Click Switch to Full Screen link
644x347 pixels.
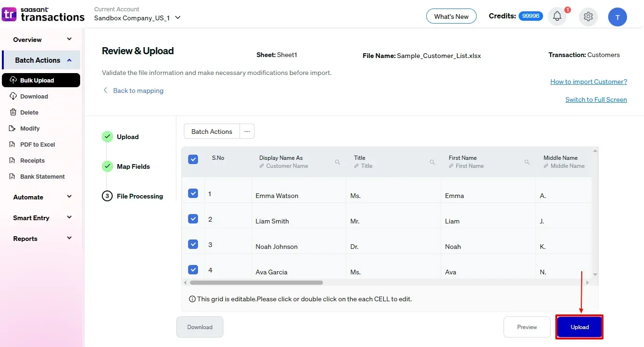[596, 99]
